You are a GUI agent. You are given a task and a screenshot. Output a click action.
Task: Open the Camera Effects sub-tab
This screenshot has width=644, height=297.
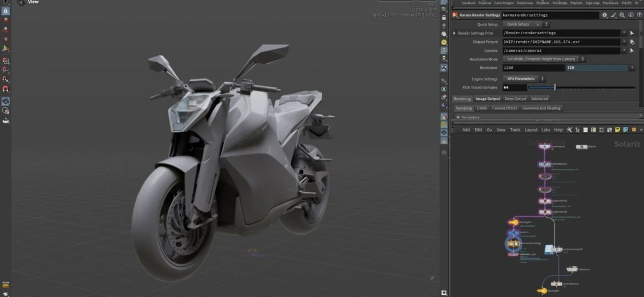504,108
